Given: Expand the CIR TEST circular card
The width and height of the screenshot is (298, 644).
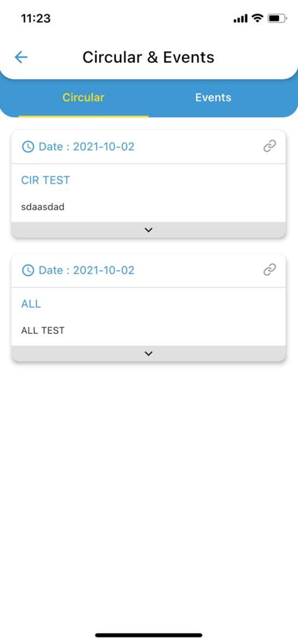Looking at the screenshot, I should (148, 230).
